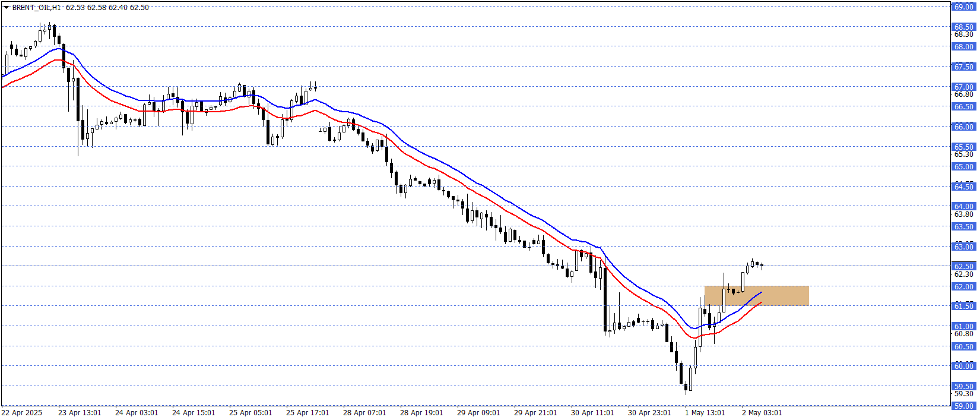
Task: Click the 22 Apr 2025 date label
Action: click(22, 412)
